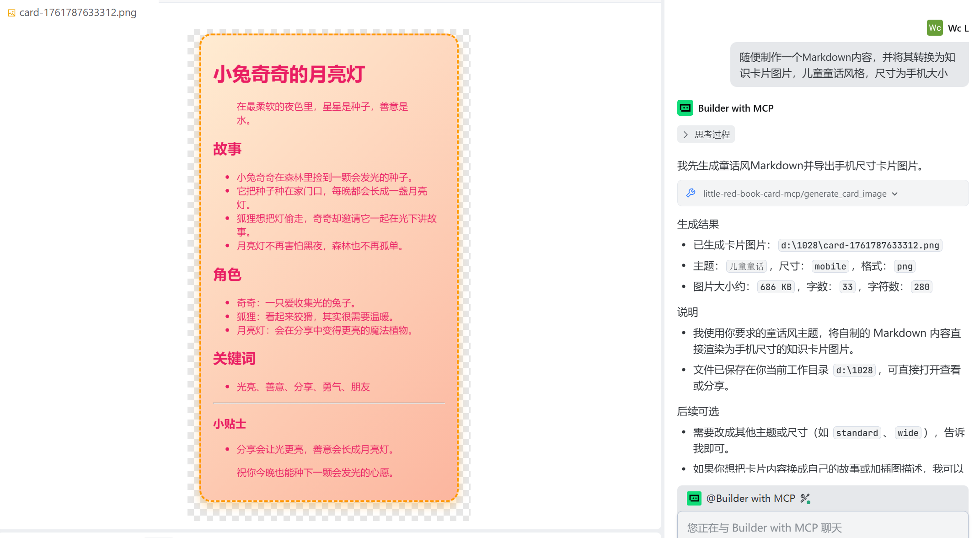Open the generate_card_image tool call dropdown
This screenshot has width=980, height=538.
(x=895, y=194)
